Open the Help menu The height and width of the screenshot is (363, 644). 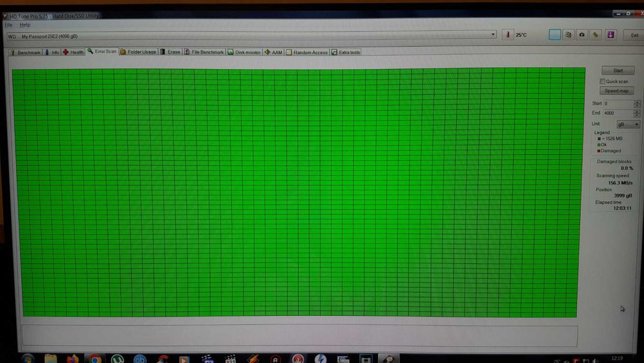coord(25,25)
